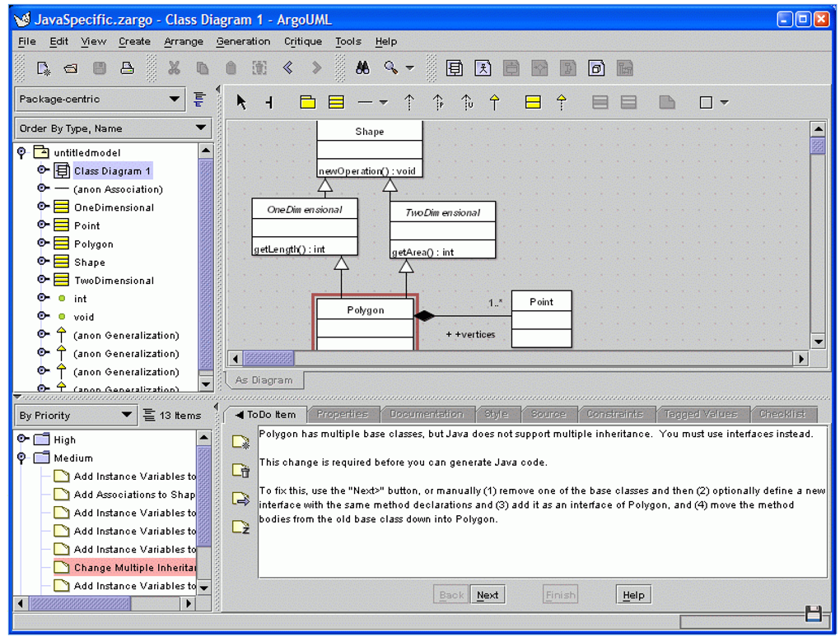Open the By Priority dropdown
The height and width of the screenshot is (637, 840).
pyautogui.click(x=74, y=415)
